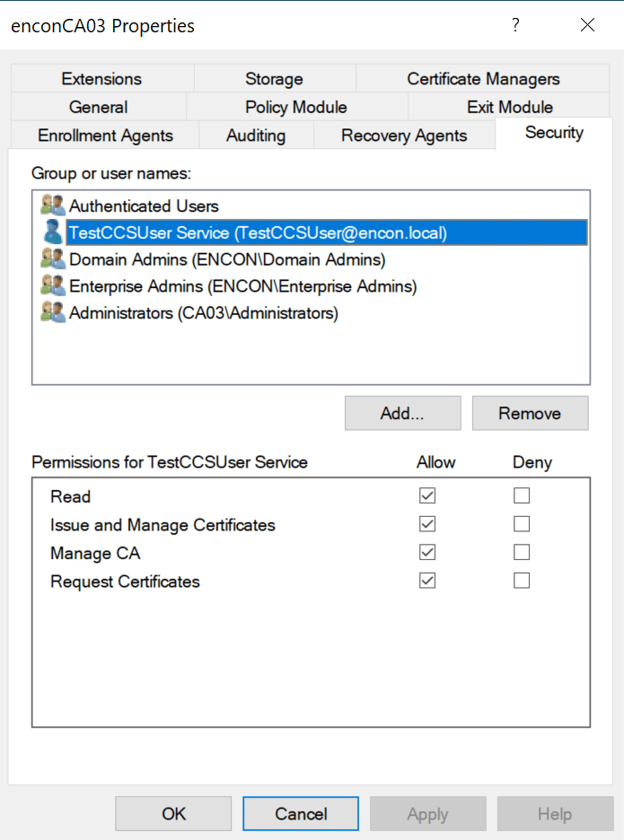The width and height of the screenshot is (624, 840).
Task: Uncheck Allow for Read permission
Action: click(427, 496)
